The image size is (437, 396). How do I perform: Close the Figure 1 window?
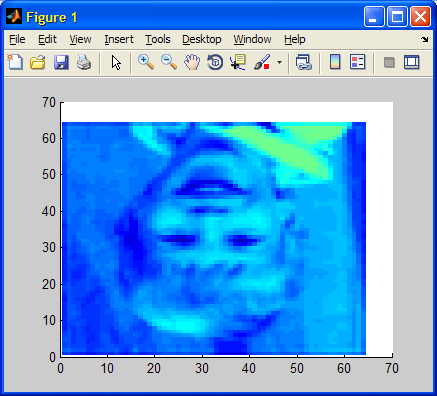click(420, 17)
